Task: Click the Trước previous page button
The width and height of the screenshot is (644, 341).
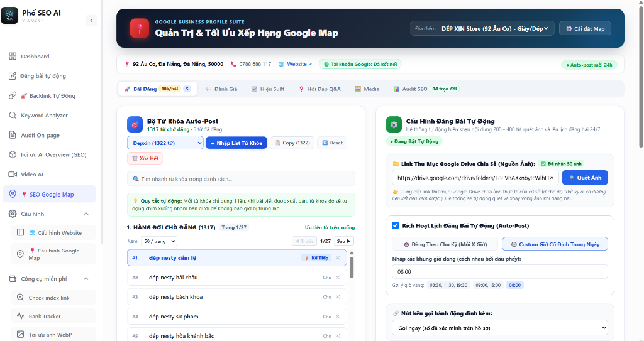Action: coord(305,241)
